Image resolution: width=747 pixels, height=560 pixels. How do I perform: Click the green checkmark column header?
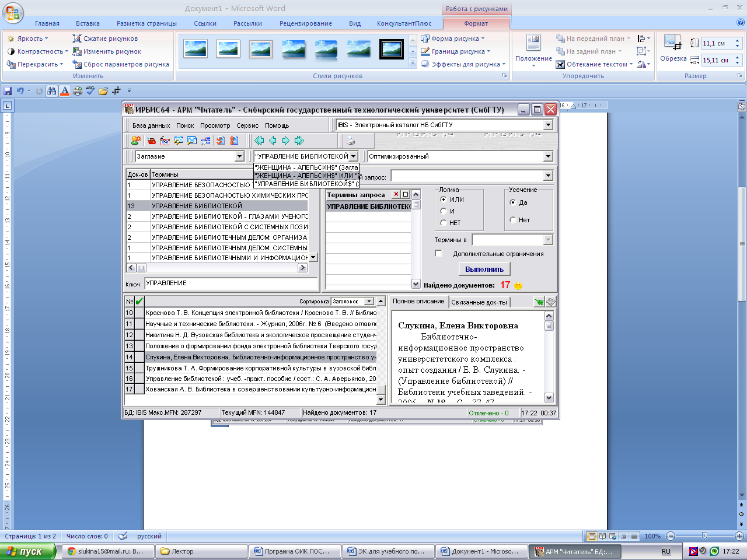click(x=139, y=302)
